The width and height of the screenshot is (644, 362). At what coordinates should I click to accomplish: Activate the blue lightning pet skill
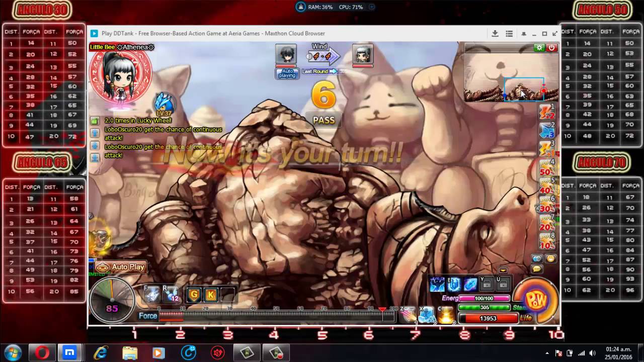pos(437,284)
